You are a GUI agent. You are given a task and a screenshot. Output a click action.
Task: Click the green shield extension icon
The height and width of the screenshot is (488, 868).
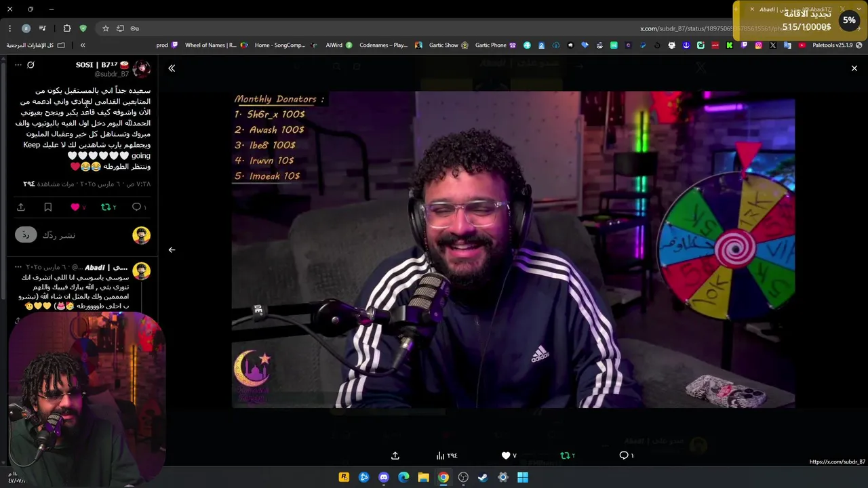83,28
